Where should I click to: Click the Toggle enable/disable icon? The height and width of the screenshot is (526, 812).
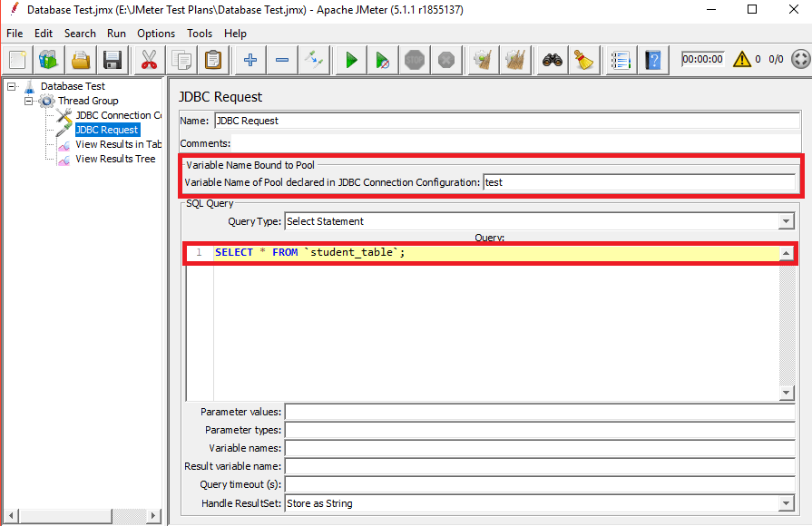pyautogui.click(x=314, y=60)
